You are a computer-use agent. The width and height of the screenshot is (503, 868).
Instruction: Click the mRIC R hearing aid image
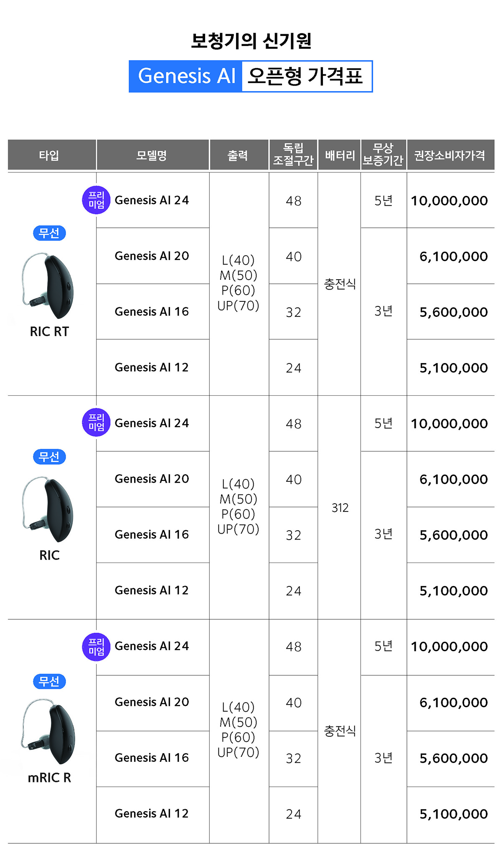coord(49,731)
